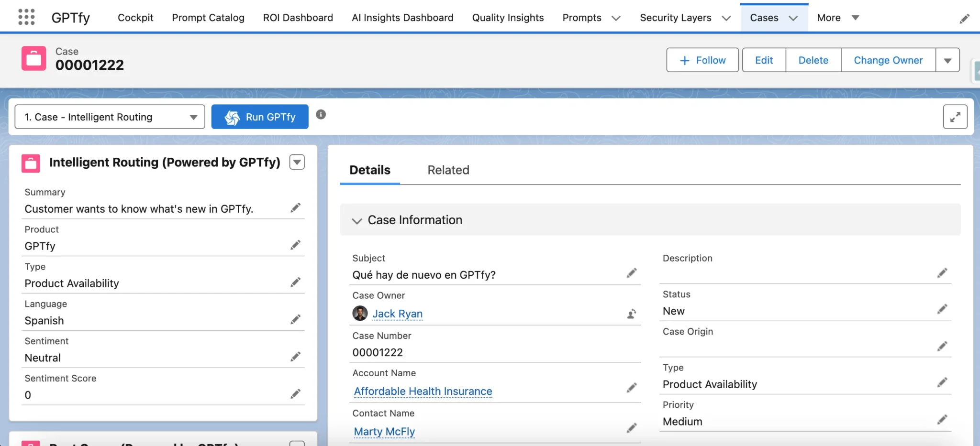980x446 pixels.
Task: Expand the Prompts navigation menu chevron
Action: coord(616,18)
